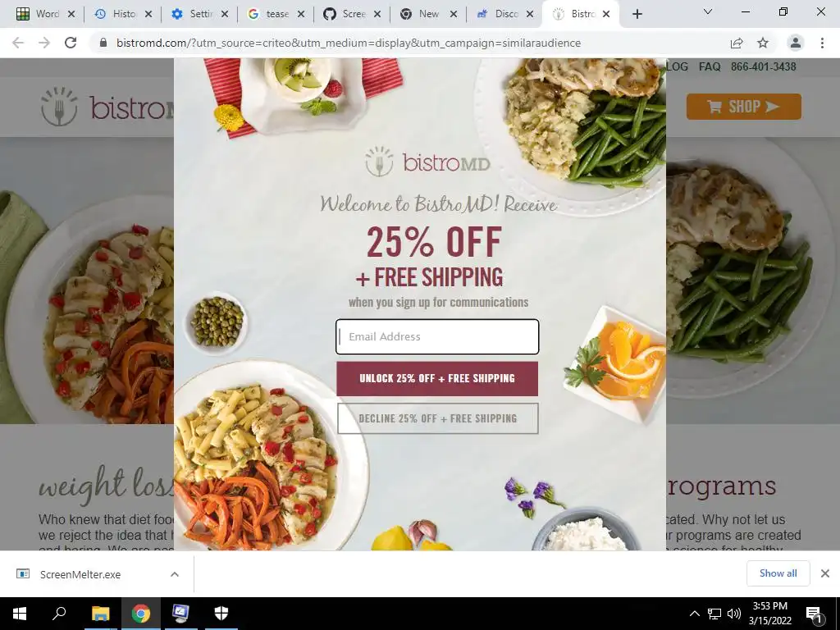Image resolution: width=840 pixels, height=630 pixels.
Task: Focus the Email Address field
Action: click(437, 336)
